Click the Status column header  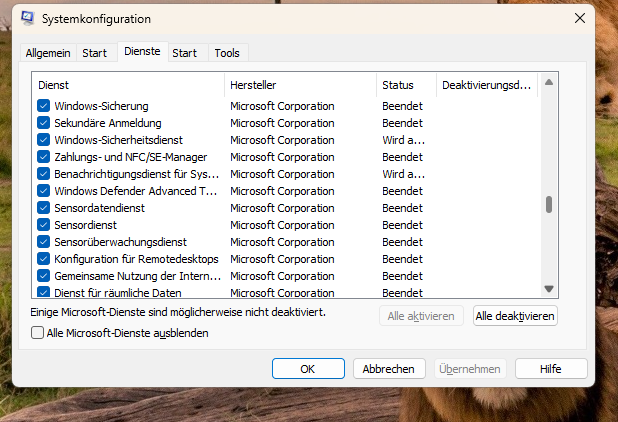click(406, 85)
